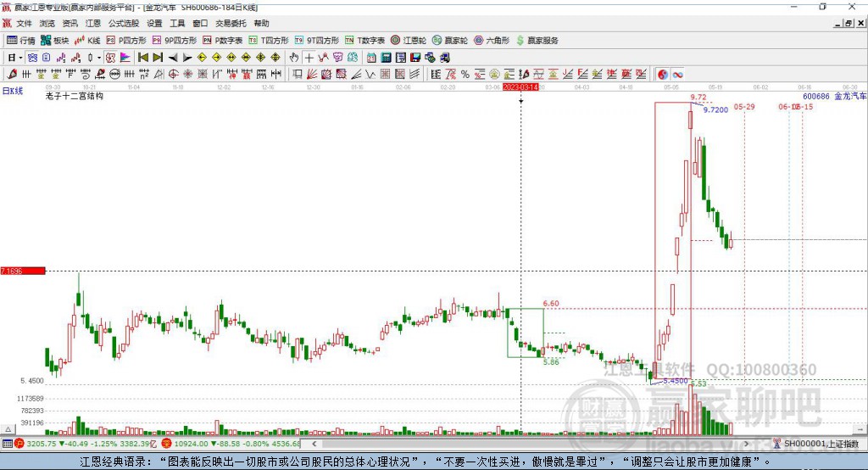Screen dimensions: 868x470
Task: Click the 老子十二宫结构 label
Action: click(x=75, y=96)
